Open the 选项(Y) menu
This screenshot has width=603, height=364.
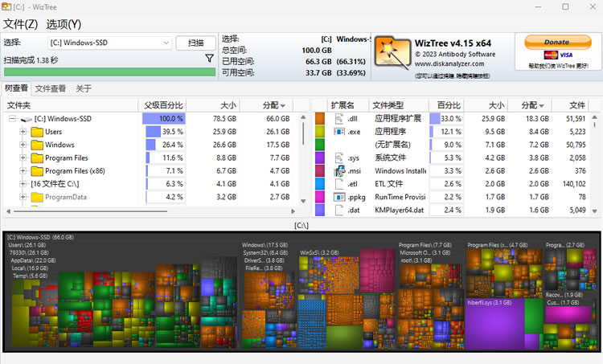64,24
